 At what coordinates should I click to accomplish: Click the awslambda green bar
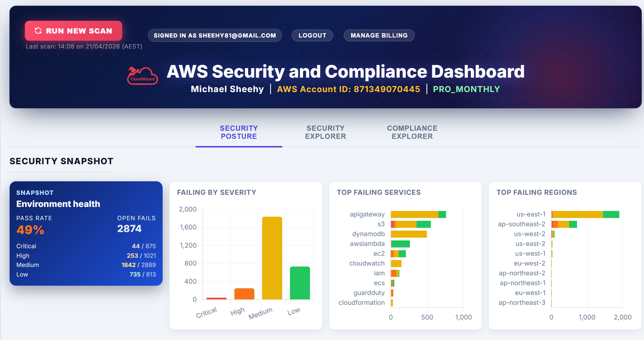pyautogui.click(x=400, y=244)
